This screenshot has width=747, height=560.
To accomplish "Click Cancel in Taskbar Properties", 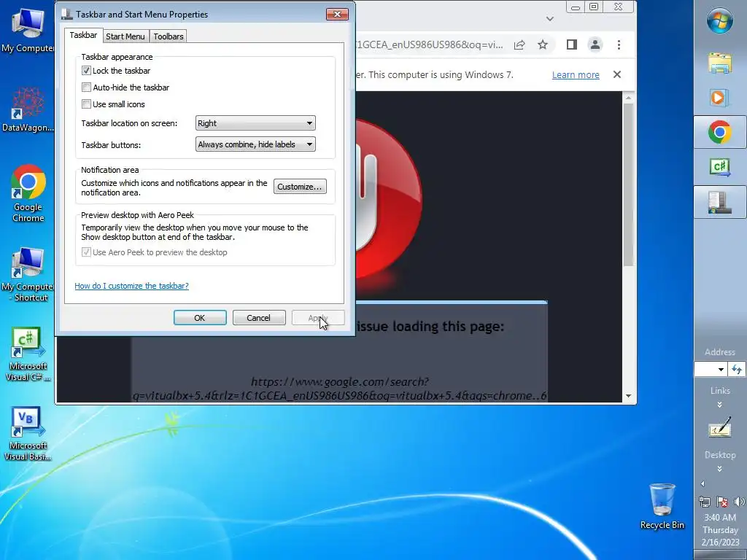I will coord(259,318).
